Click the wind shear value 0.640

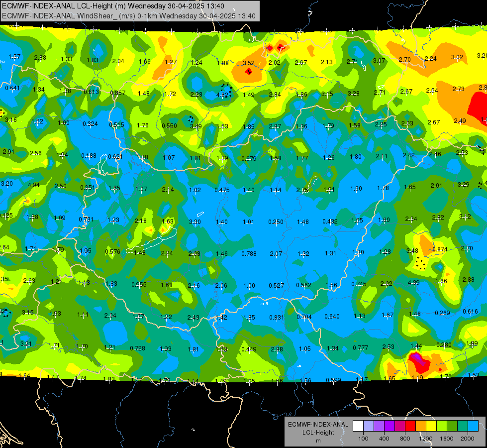332,317
